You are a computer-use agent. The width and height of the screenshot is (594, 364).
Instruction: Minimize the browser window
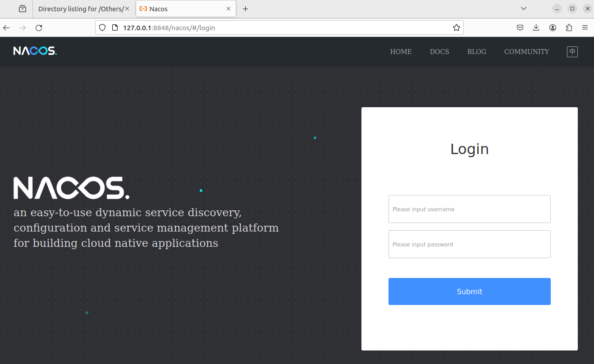(x=557, y=9)
